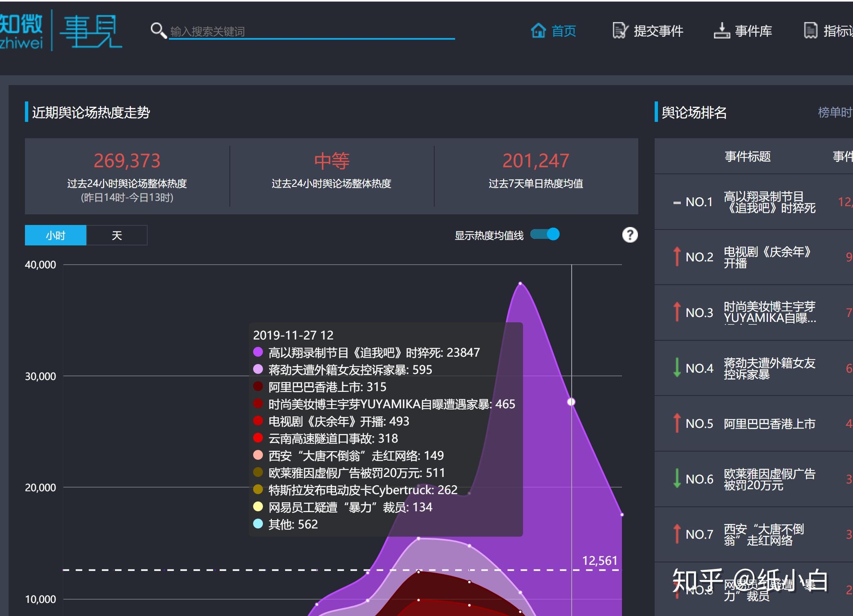Click cyan swatch for 其他 entry
853x616 pixels.
tap(258, 524)
